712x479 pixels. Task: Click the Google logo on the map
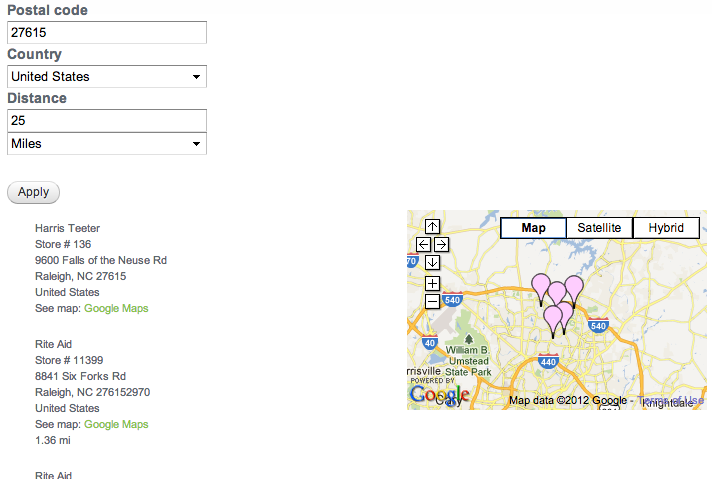point(439,396)
